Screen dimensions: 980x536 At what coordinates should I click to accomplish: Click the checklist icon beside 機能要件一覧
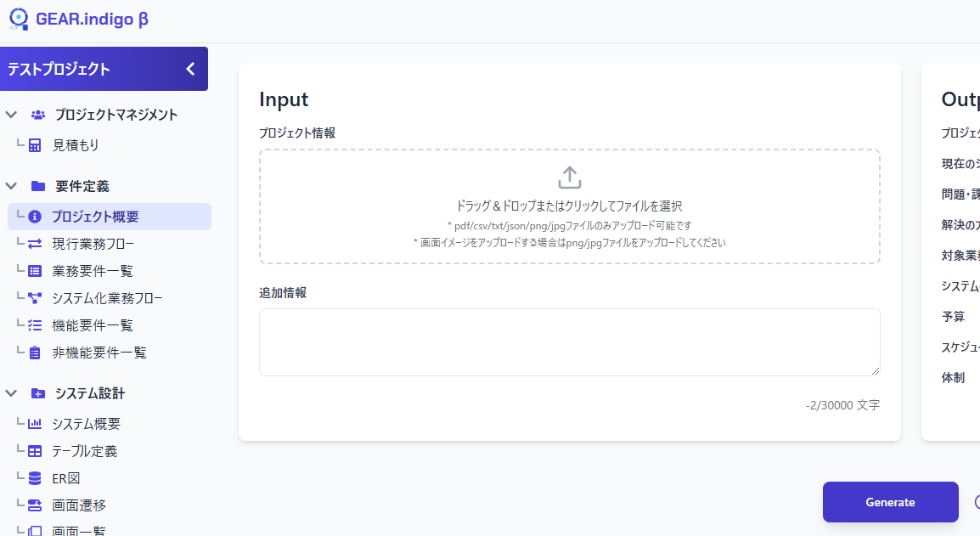point(35,325)
